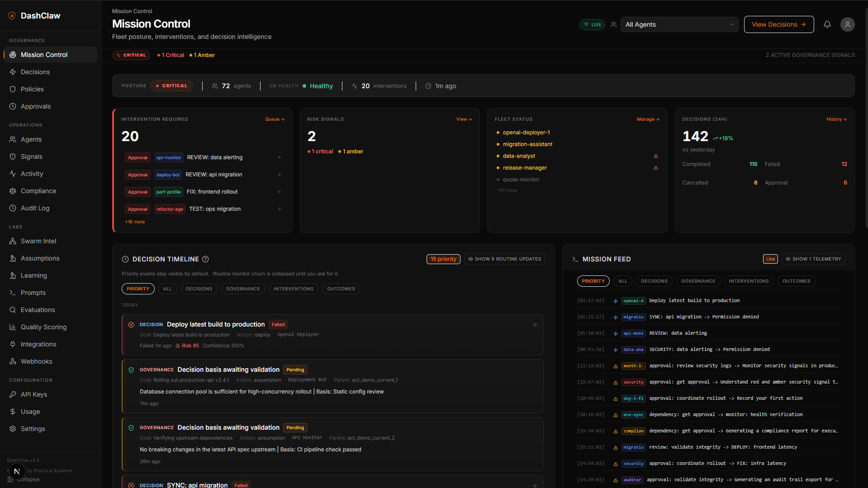
Task: Click the Live toggle in Mission Feed
Action: (770, 259)
